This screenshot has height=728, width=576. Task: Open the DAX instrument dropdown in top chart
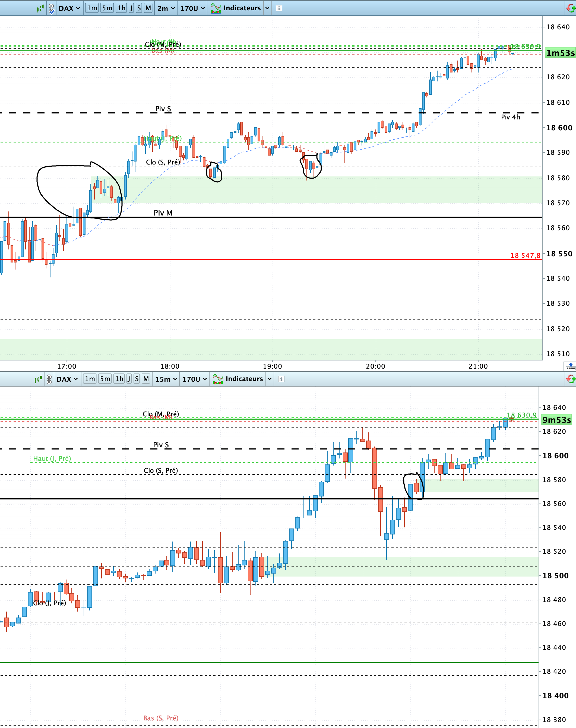pos(69,8)
